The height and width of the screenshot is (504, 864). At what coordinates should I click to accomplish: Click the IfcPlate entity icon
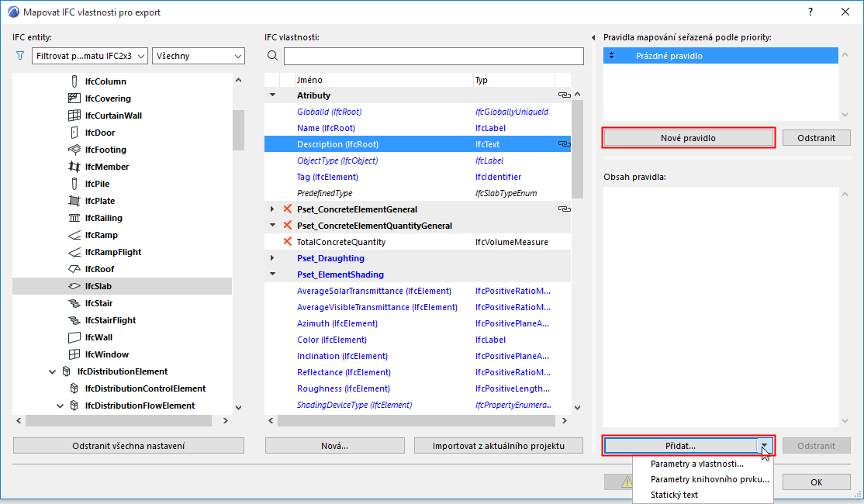coord(74,201)
